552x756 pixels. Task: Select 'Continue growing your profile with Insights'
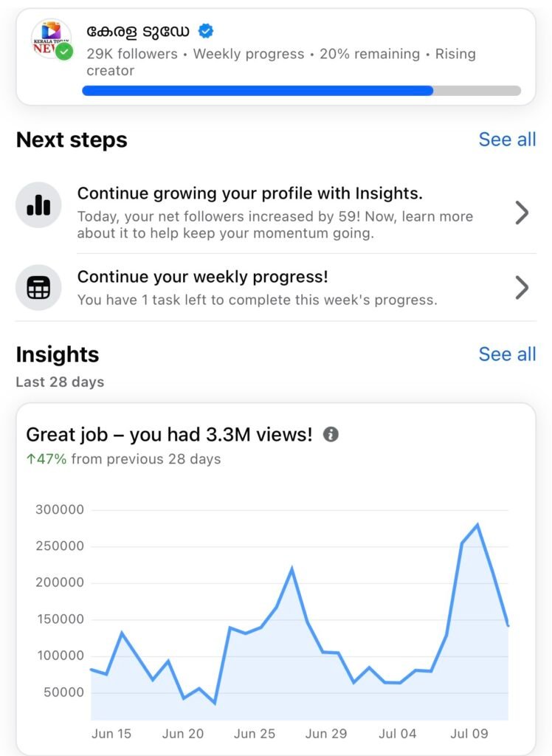(250, 193)
